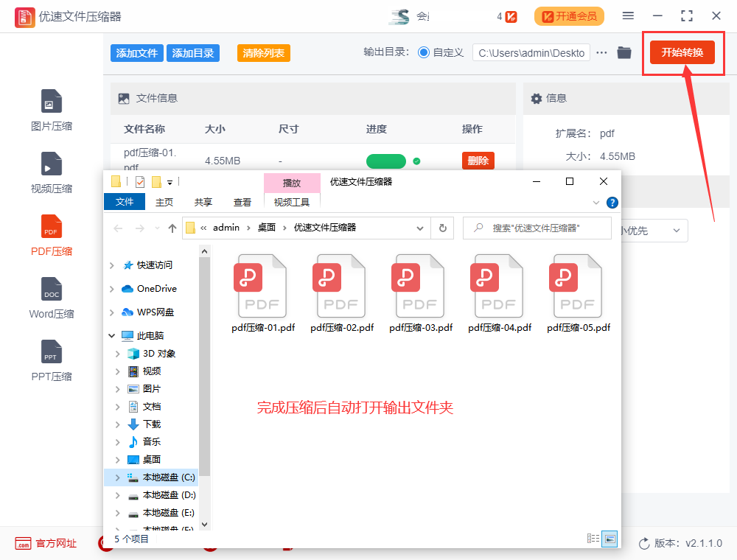Expand the 快速访问 tree node
Image resolution: width=737 pixels, height=560 pixels.
pyautogui.click(x=112, y=265)
